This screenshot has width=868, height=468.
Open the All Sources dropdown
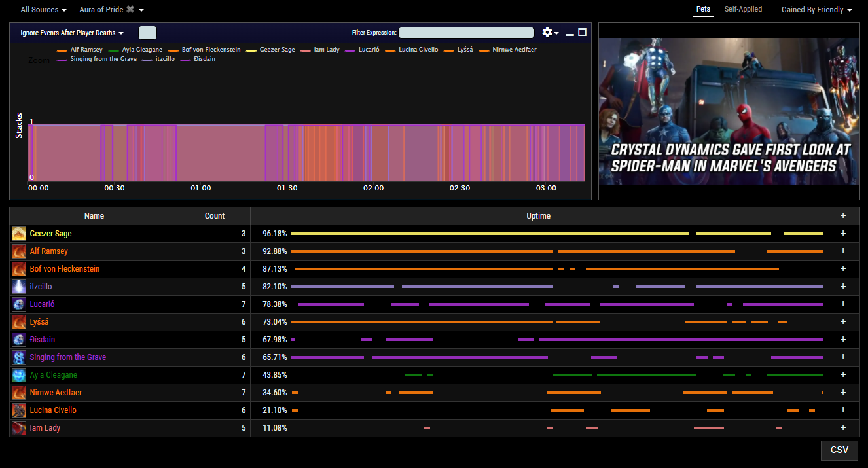point(44,10)
